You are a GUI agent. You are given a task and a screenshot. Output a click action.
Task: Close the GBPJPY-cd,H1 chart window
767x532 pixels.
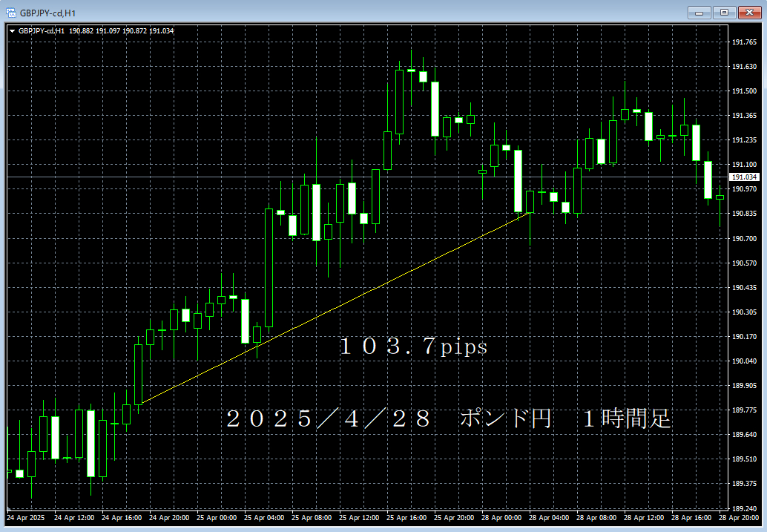[x=749, y=13]
